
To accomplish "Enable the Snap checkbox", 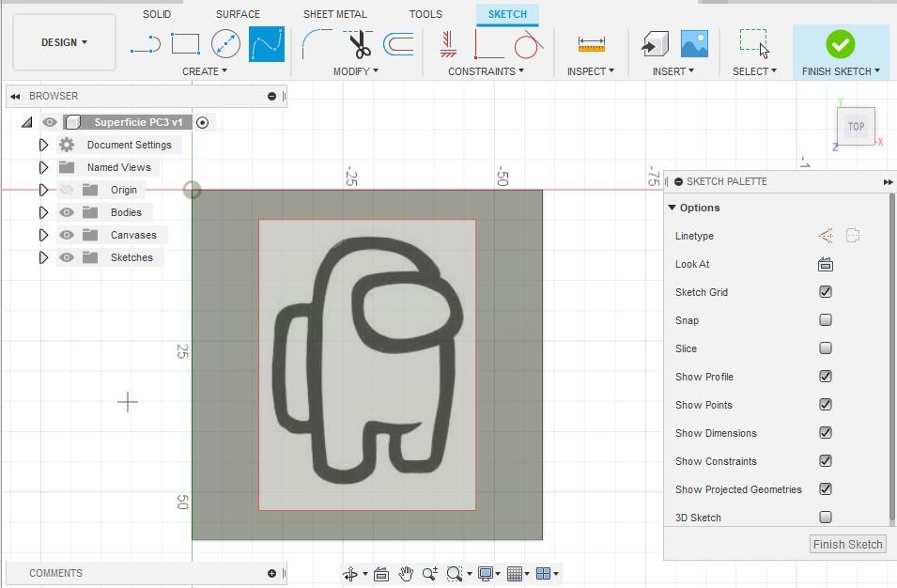I will tap(825, 319).
